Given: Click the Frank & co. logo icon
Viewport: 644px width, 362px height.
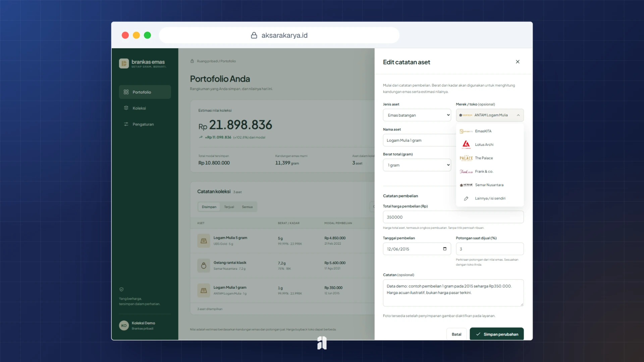Looking at the screenshot, I should [466, 172].
